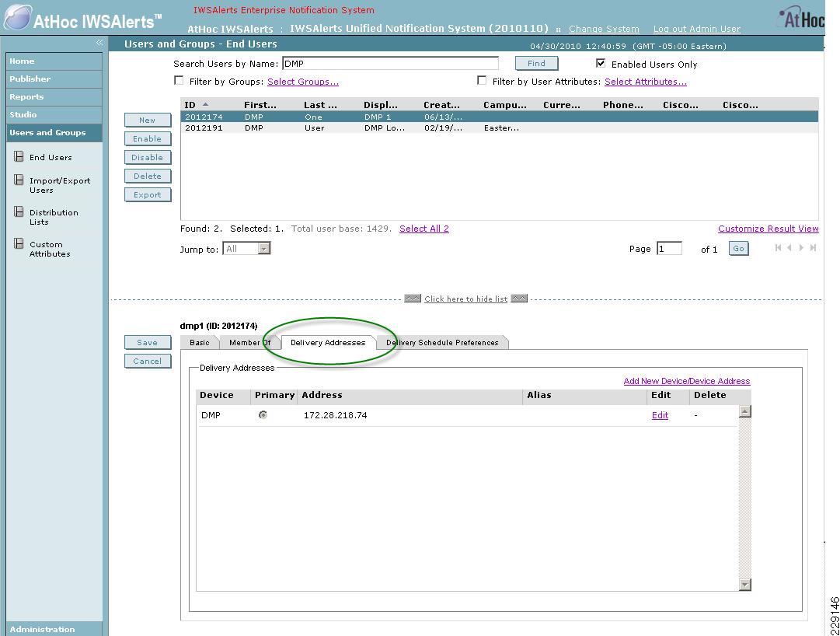840x636 pixels.
Task: Click the Change System link
Action: pyautogui.click(x=604, y=29)
